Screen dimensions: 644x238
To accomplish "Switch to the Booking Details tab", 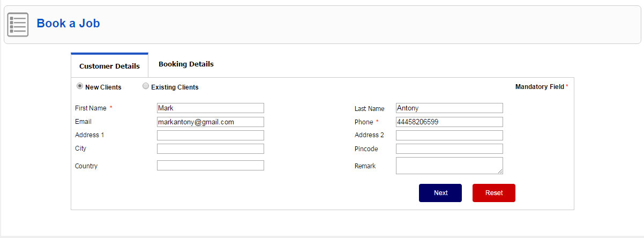I will pos(186,64).
